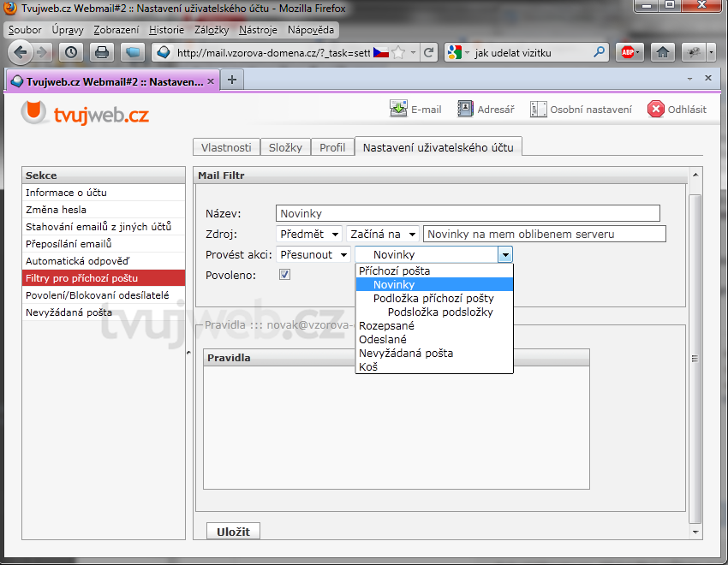Click the Název input field
The width and height of the screenshot is (728, 565).
point(468,213)
